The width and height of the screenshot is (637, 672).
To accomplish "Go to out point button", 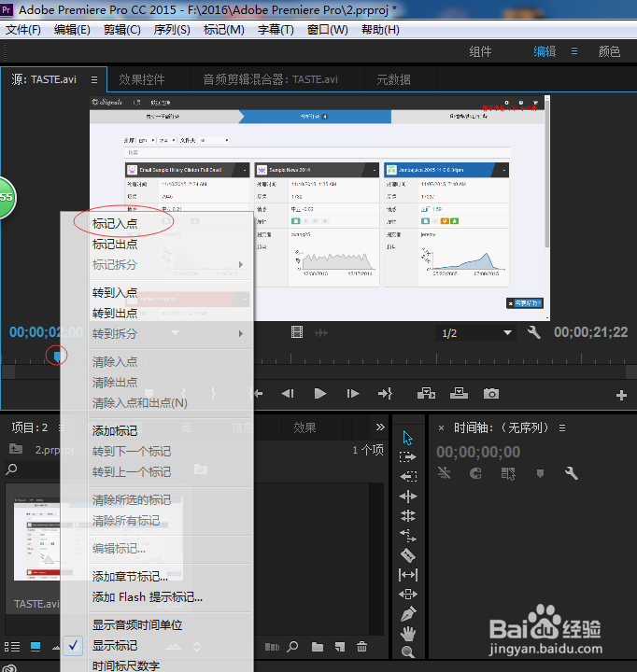I will point(385,394).
